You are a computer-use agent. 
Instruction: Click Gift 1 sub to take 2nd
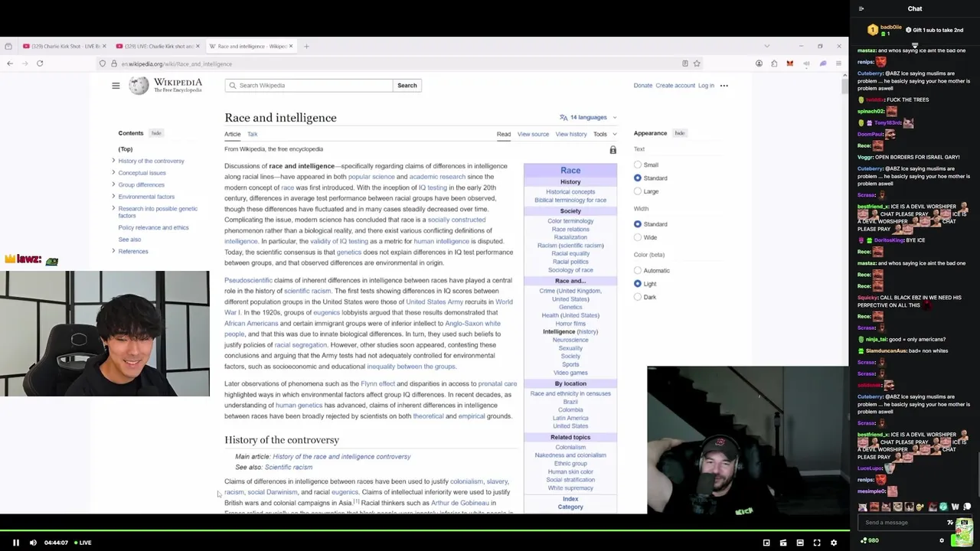[x=936, y=30]
